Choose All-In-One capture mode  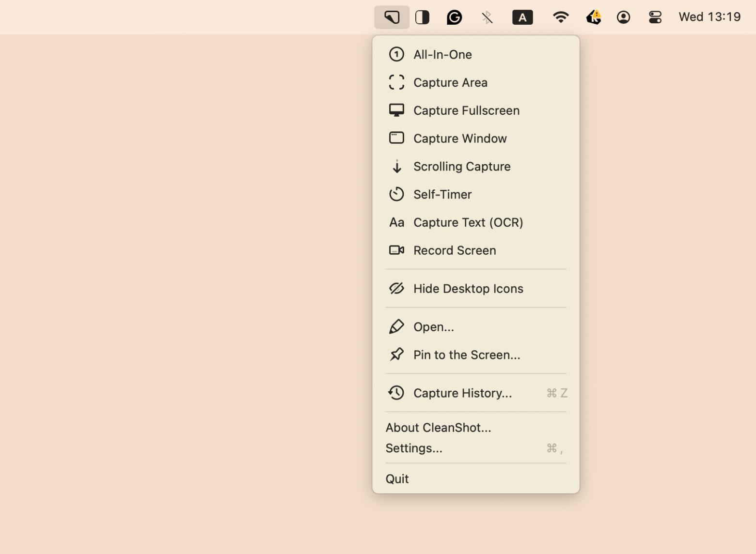tap(442, 55)
